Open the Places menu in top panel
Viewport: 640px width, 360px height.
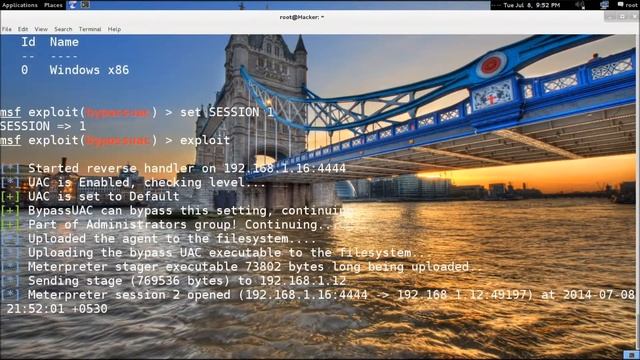(x=53, y=5)
